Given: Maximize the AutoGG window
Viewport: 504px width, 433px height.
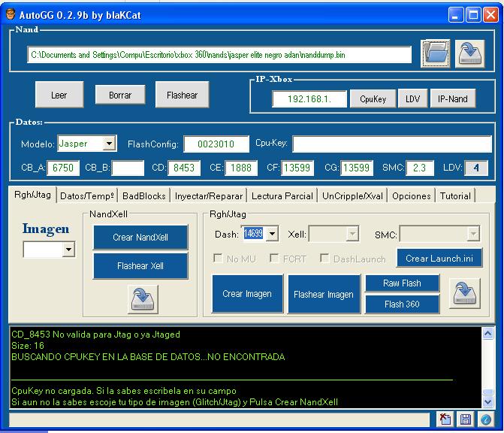Looking at the screenshot, I should [x=473, y=15].
